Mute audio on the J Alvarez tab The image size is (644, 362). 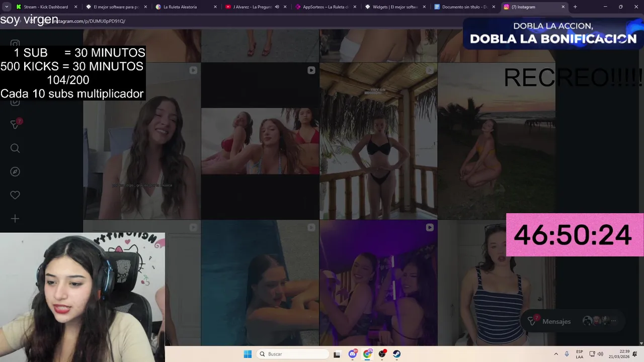pyautogui.click(x=277, y=7)
